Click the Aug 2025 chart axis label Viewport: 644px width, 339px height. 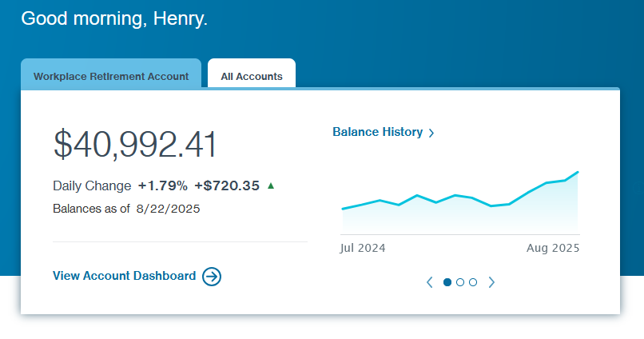(x=553, y=248)
